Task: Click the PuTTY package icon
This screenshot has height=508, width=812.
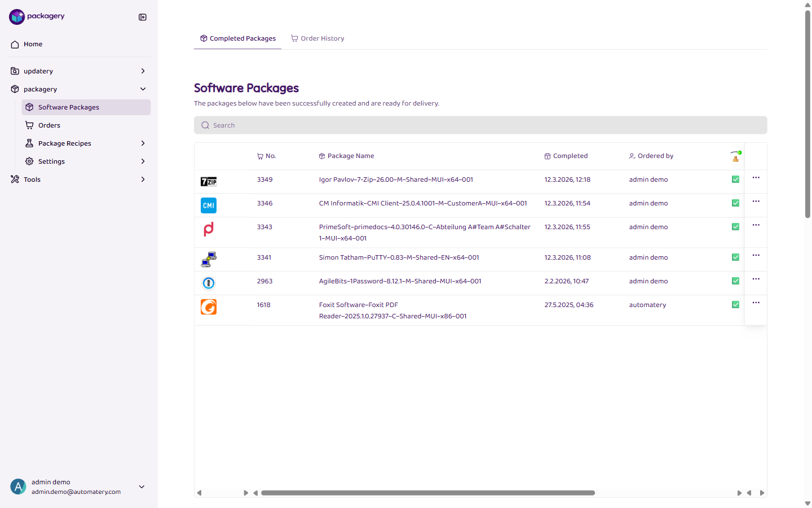Action: click(x=208, y=259)
